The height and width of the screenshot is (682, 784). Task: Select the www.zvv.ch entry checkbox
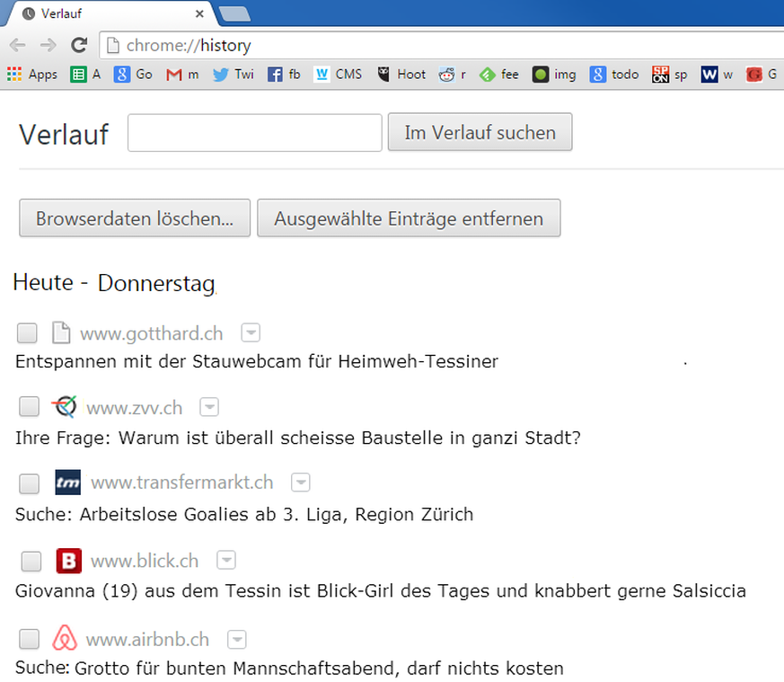click(30, 407)
